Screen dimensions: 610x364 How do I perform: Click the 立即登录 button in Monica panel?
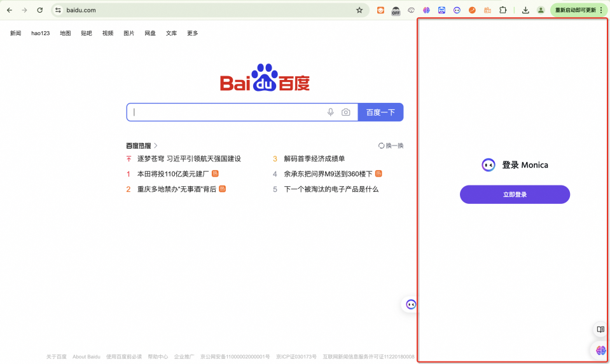515,194
